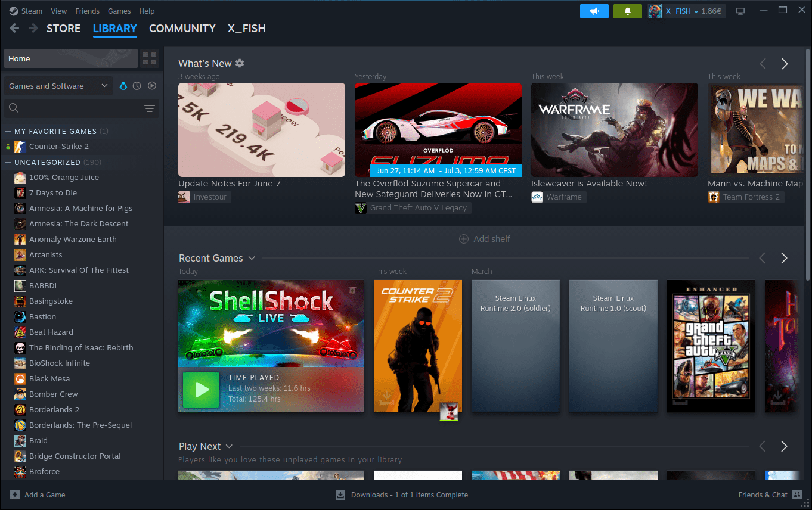Click Add shelf
Screen dimensions: 812x510
pyautogui.click(x=485, y=239)
